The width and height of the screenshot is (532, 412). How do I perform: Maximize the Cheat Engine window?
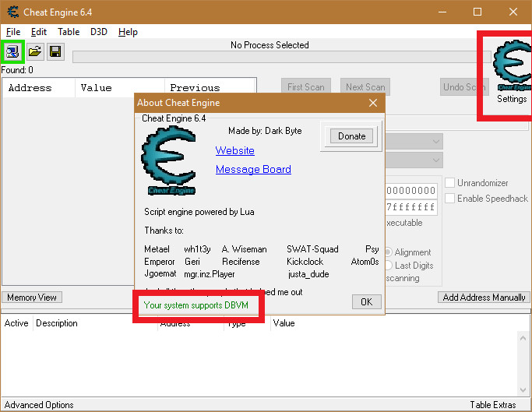[x=477, y=12]
